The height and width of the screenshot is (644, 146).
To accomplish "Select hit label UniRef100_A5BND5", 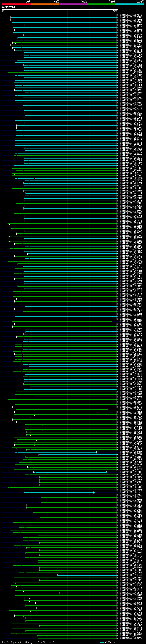I will pyautogui.click(x=131, y=115).
